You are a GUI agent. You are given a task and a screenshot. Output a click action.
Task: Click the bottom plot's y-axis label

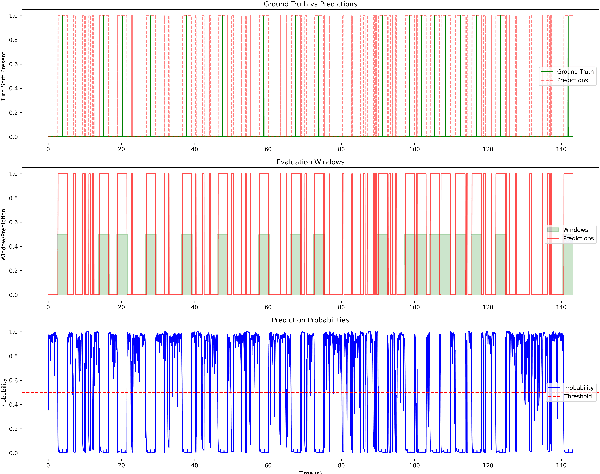pyautogui.click(x=5, y=392)
